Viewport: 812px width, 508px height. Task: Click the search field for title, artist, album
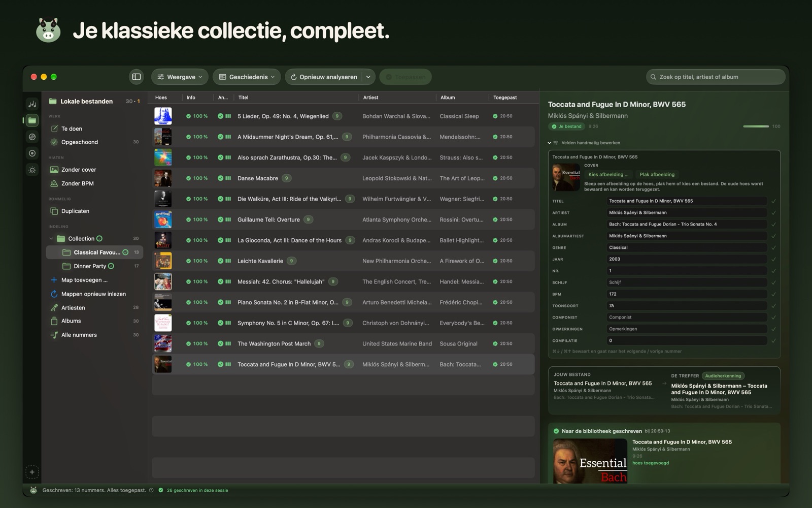coord(716,77)
